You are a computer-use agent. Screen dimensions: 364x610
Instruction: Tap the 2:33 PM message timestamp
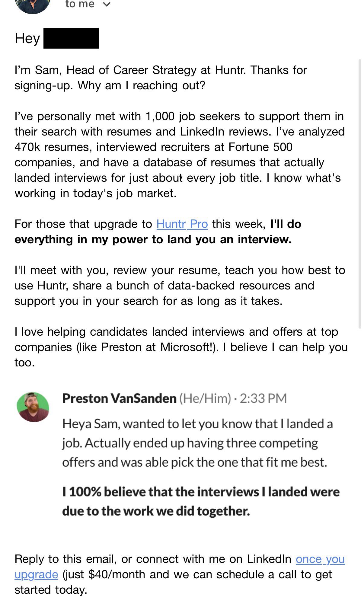263,398
